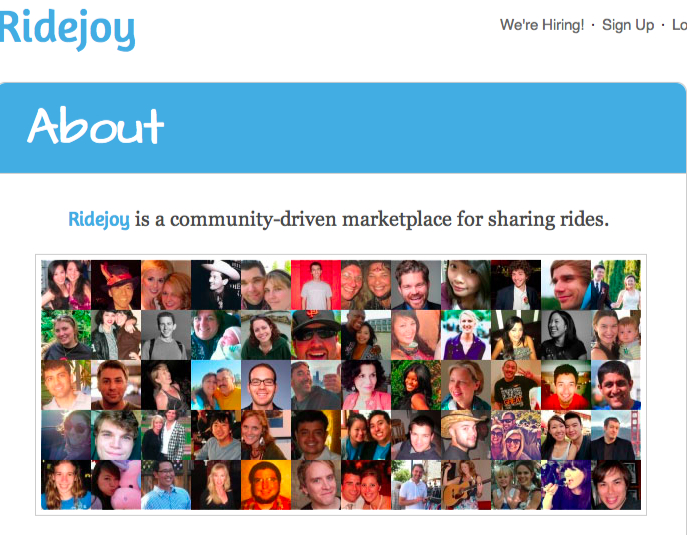Screen dimensions: 687x535
Task: Click the Ridejoy logo at top
Action: pyautogui.click(x=67, y=29)
